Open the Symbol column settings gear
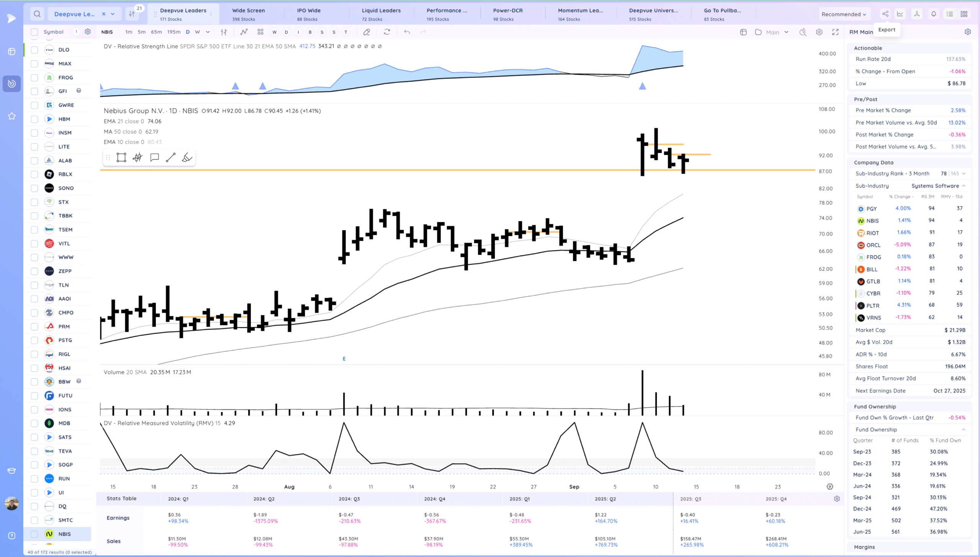Image resolution: width=980 pixels, height=557 pixels. [x=88, y=32]
